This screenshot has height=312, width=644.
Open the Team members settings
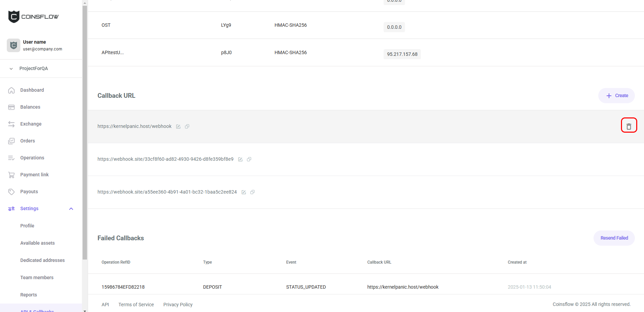pyautogui.click(x=37, y=277)
